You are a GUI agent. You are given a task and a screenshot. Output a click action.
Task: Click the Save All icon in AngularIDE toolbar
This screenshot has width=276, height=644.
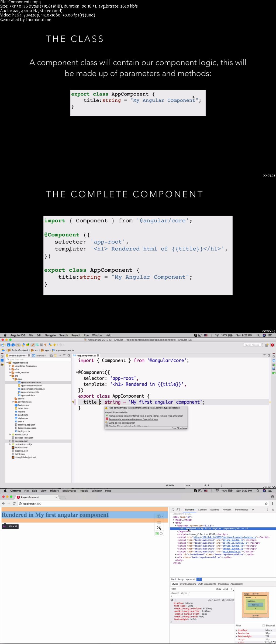coord(13,345)
